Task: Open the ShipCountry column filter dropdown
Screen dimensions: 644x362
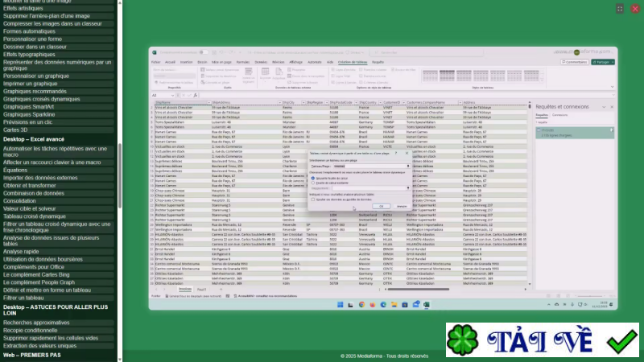Action: coord(380,103)
